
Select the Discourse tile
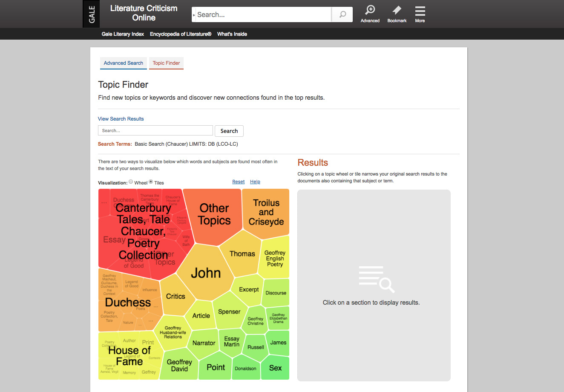point(276,293)
